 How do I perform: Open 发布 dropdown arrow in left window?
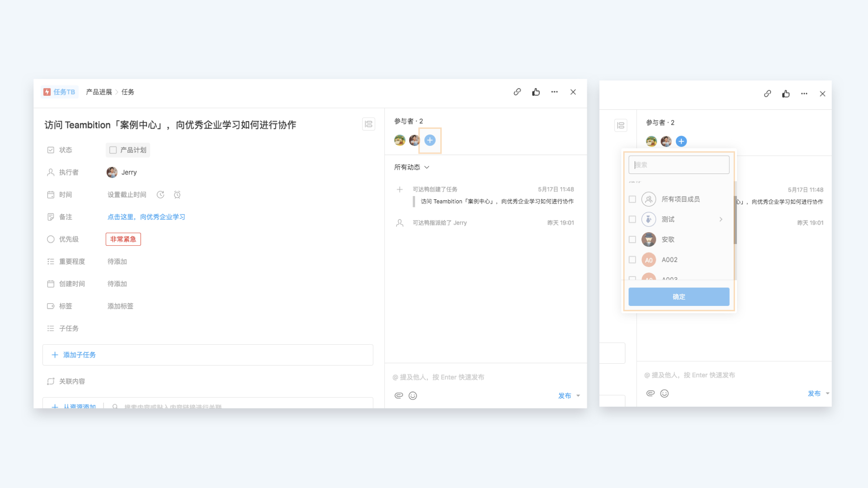click(578, 395)
